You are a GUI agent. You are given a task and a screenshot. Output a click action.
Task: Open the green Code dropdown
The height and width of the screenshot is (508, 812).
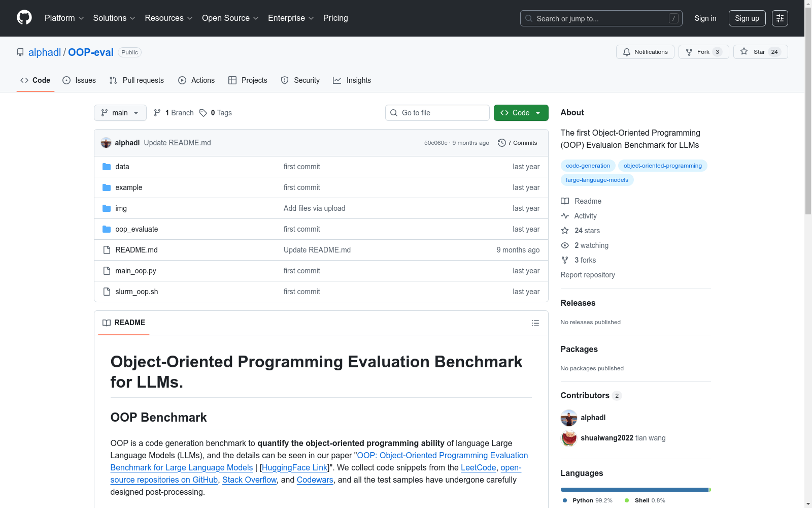[x=521, y=113]
